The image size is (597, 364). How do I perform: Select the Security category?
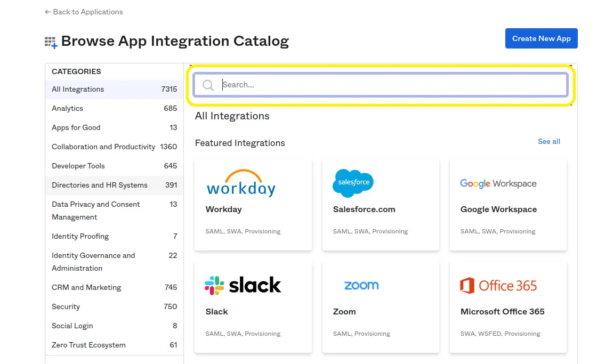[x=66, y=307]
